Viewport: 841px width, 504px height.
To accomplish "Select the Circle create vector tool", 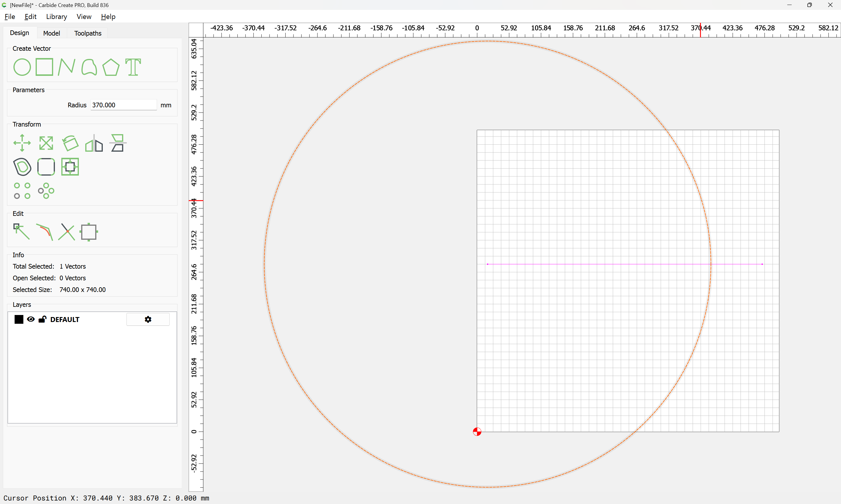I will pyautogui.click(x=22, y=67).
